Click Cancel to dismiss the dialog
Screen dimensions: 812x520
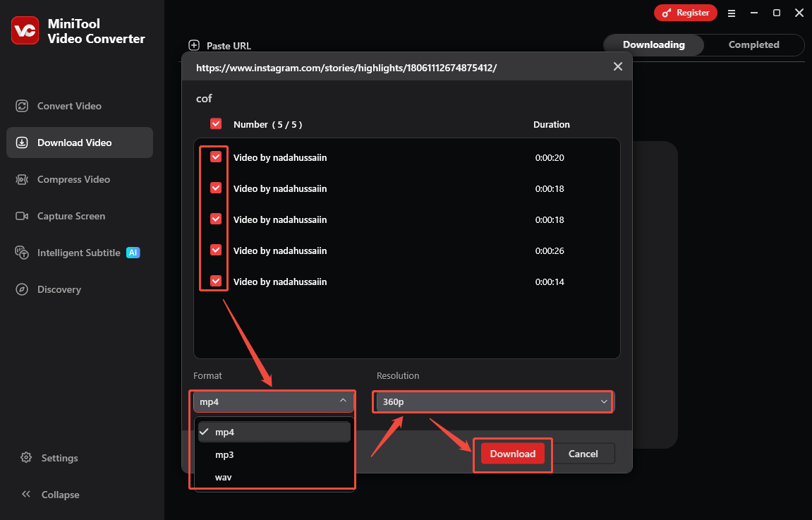583,453
